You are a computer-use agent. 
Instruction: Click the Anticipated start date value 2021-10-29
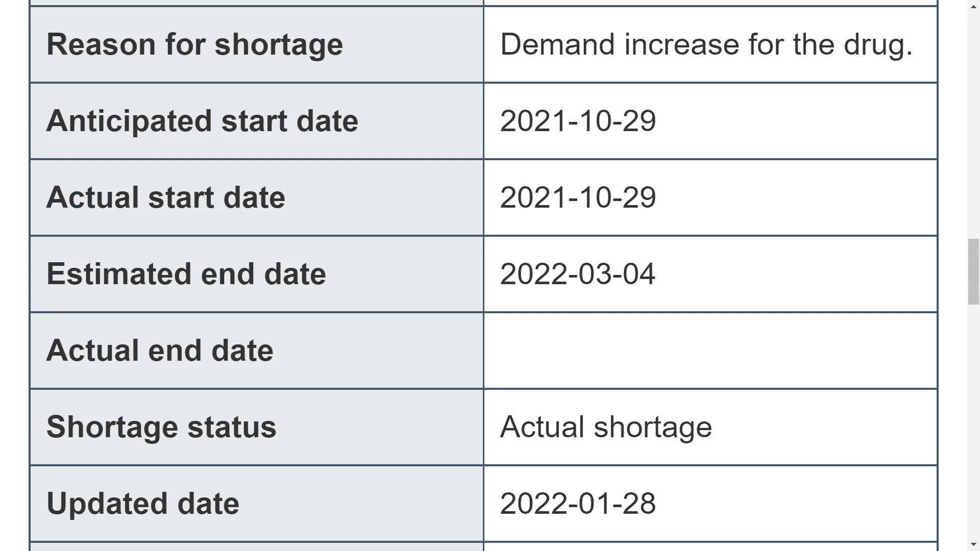(578, 121)
